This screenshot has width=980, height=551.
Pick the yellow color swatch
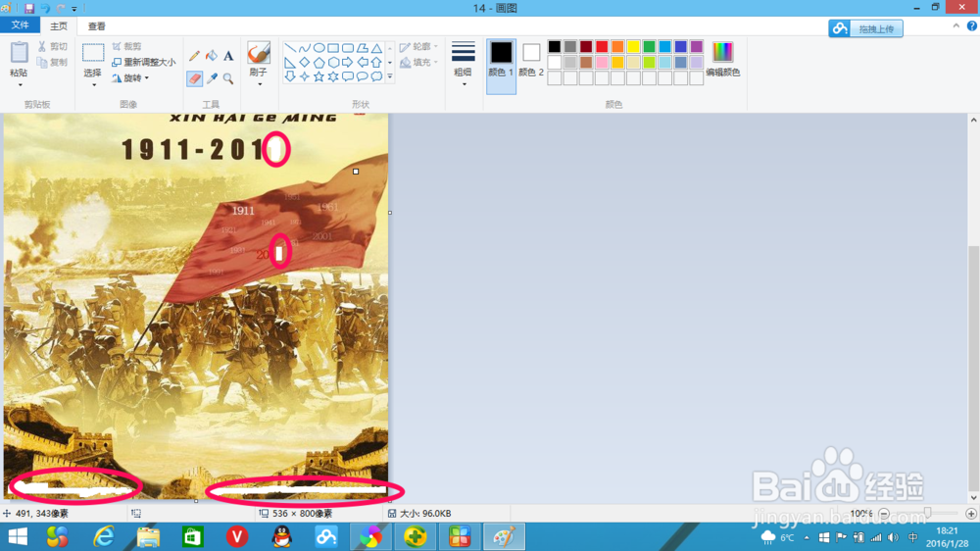(x=633, y=47)
